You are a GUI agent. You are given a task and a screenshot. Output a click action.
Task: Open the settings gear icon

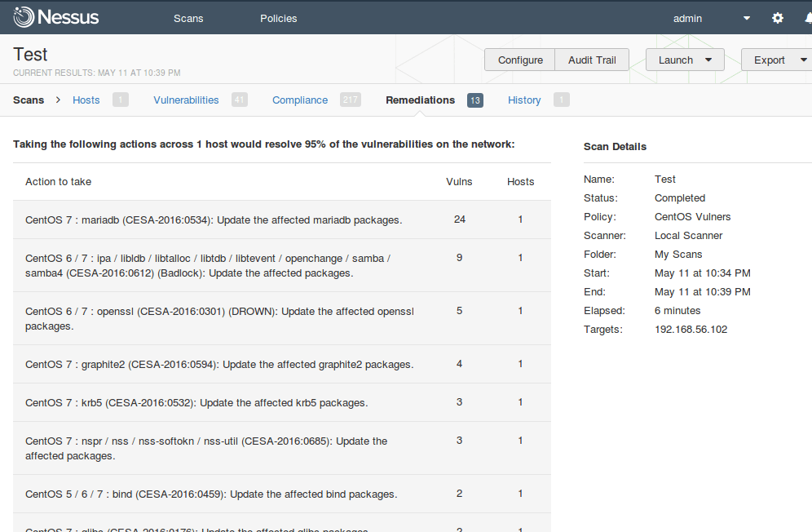[x=777, y=17]
